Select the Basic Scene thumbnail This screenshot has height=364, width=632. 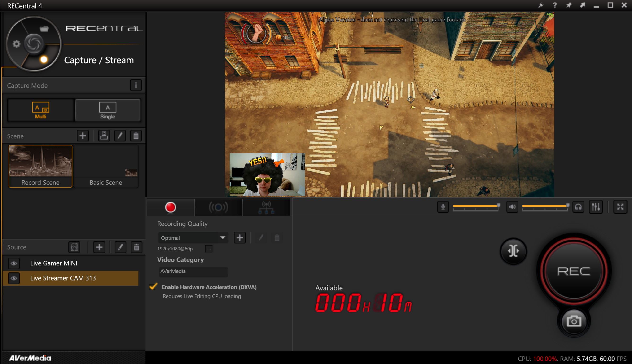tap(106, 166)
